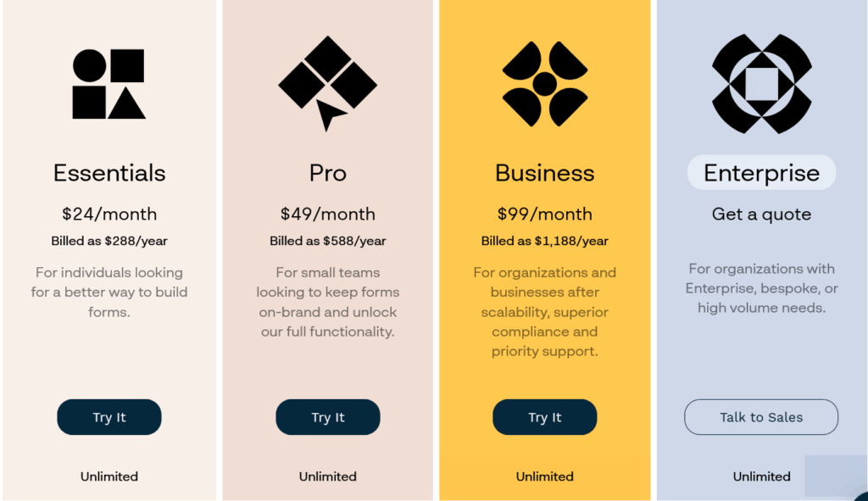Click the Essentials plan geometric shapes icon
868x501 pixels.
click(108, 84)
